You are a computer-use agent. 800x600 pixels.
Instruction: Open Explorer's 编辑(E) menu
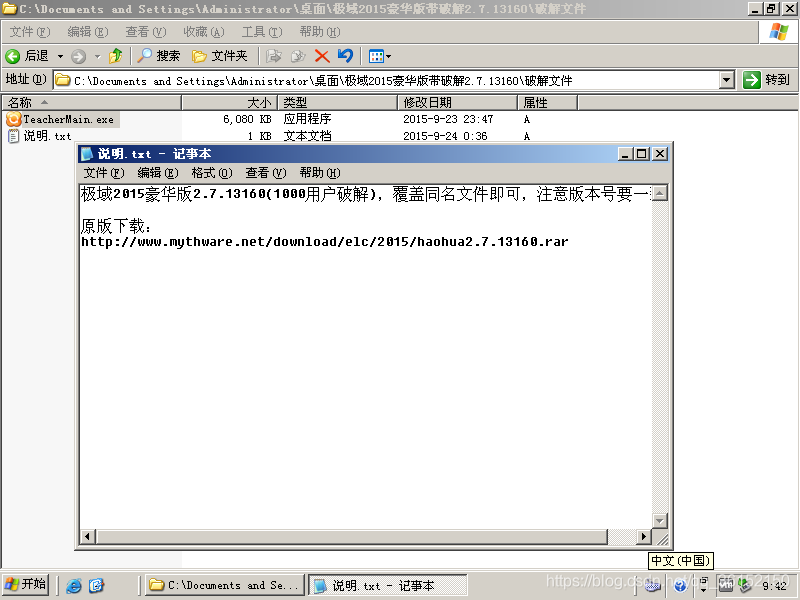pos(88,32)
